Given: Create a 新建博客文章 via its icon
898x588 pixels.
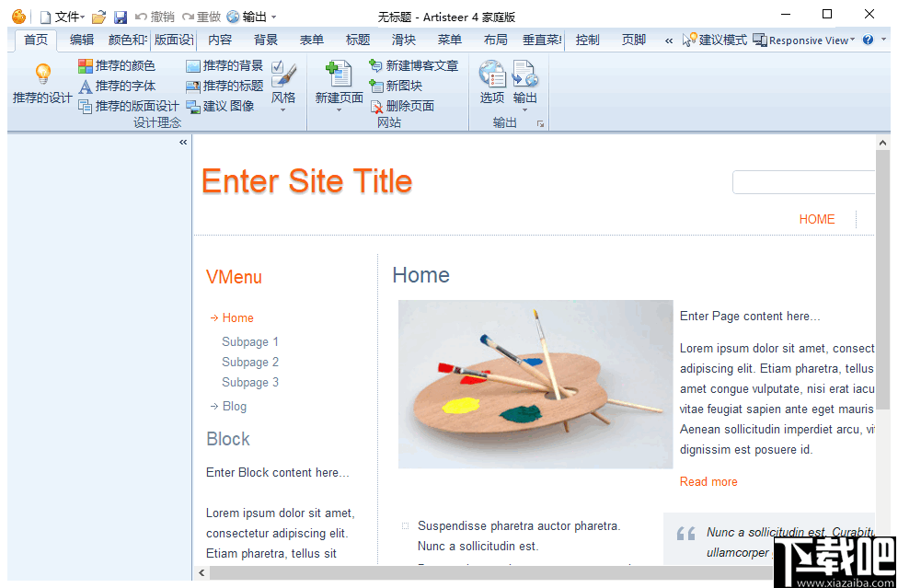Looking at the screenshot, I should (x=377, y=64).
